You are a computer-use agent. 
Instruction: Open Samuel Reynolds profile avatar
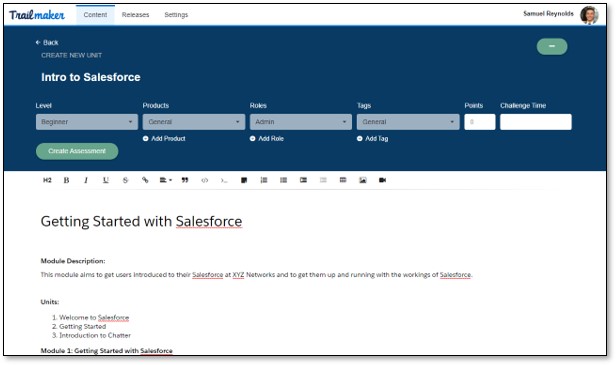click(x=589, y=15)
